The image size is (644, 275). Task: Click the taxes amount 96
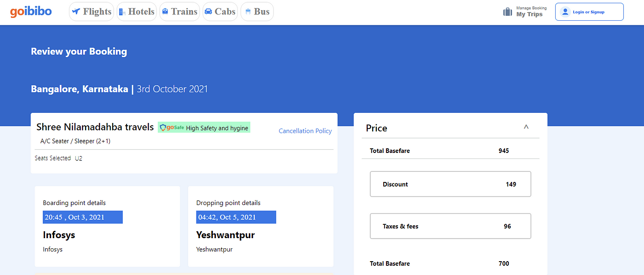tap(507, 226)
